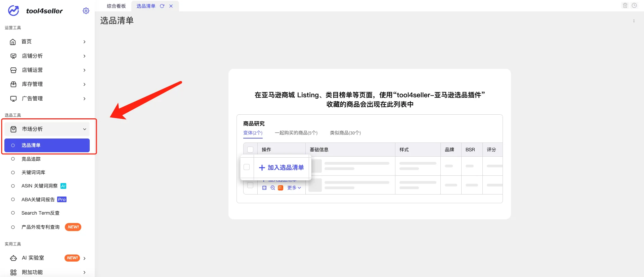This screenshot has height=277, width=644.
Task: Click the plus icon in 加入选品清单
Action: click(x=262, y=168)
